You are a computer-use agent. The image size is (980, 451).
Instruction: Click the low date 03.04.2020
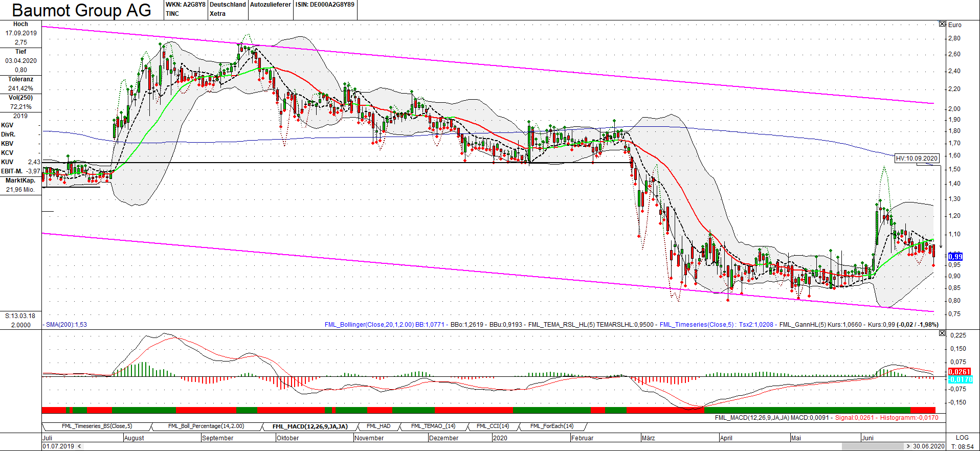tap(21, 61)
